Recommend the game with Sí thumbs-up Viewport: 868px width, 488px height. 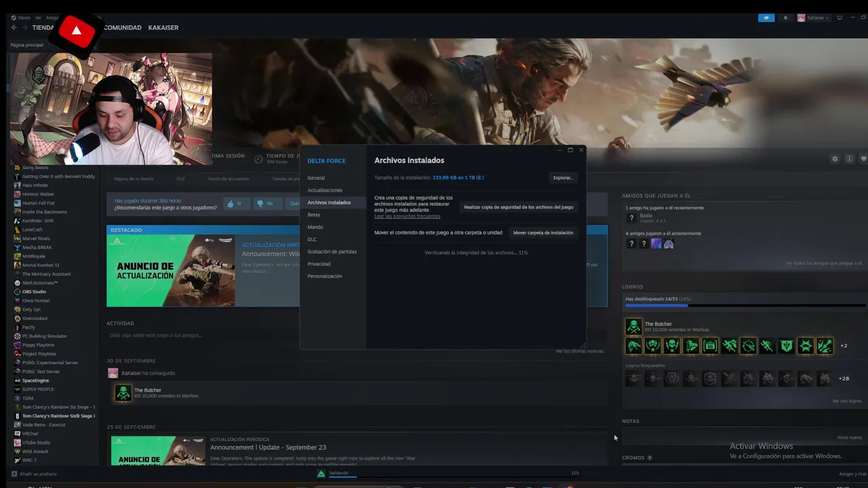click(237, 203)
